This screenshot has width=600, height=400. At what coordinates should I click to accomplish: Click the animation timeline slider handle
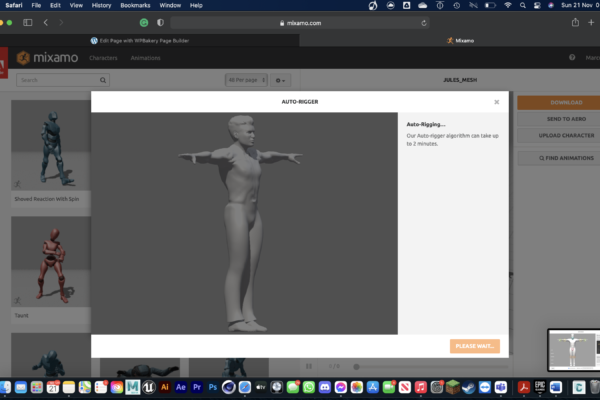tap(356, 367)
